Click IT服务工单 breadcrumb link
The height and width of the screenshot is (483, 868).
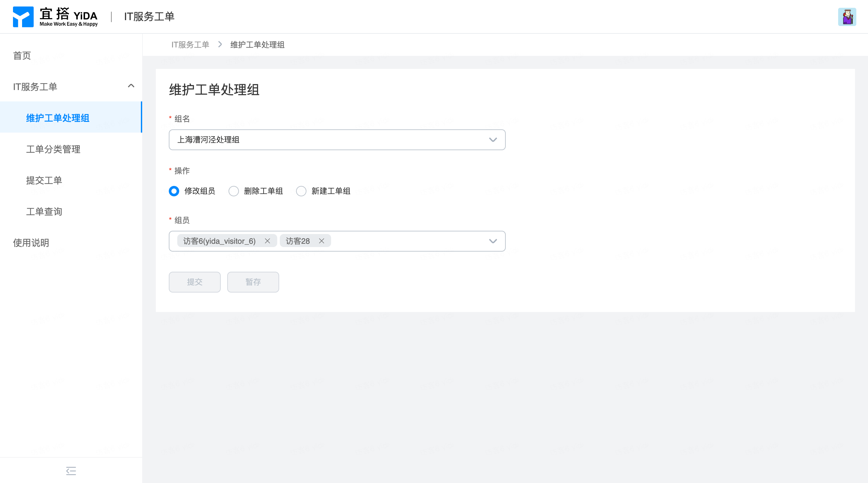(x=190, y=45)
